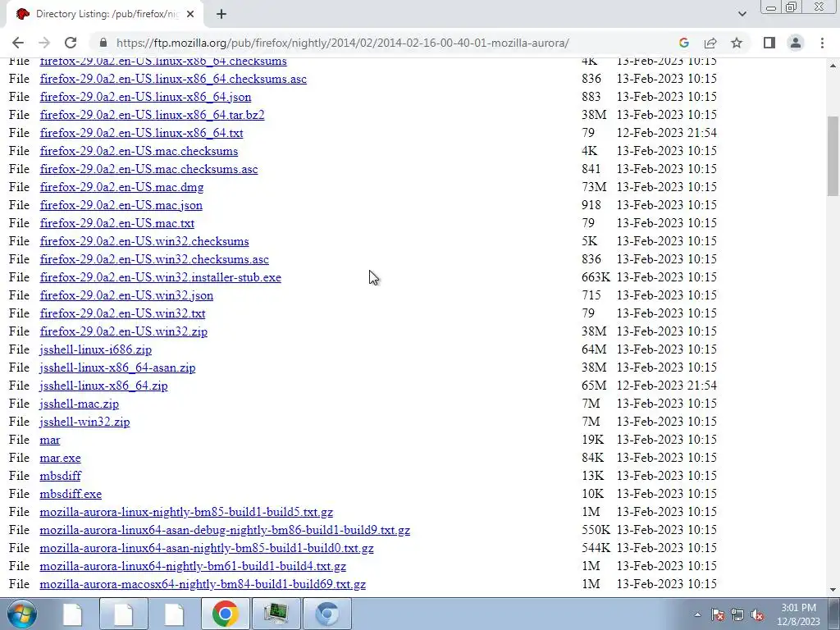840x630 pixels.
Task: Open the mar file link
Action: 50,440
